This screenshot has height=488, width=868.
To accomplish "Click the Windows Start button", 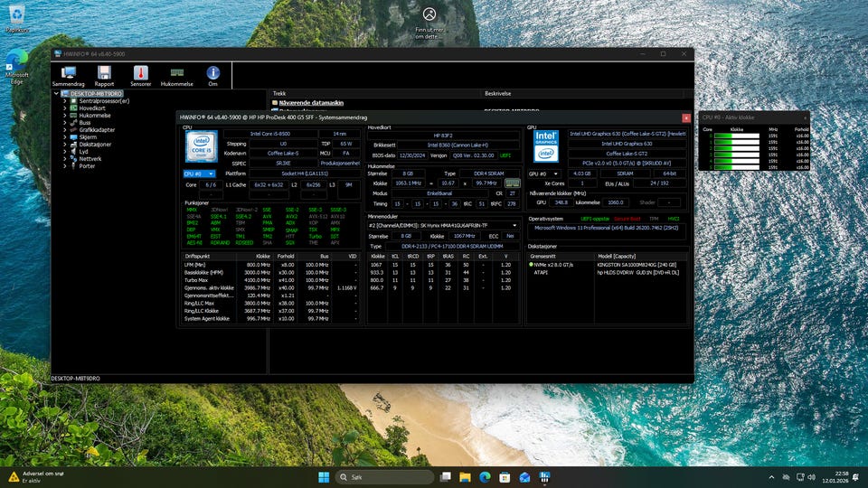I will point(323,476).
